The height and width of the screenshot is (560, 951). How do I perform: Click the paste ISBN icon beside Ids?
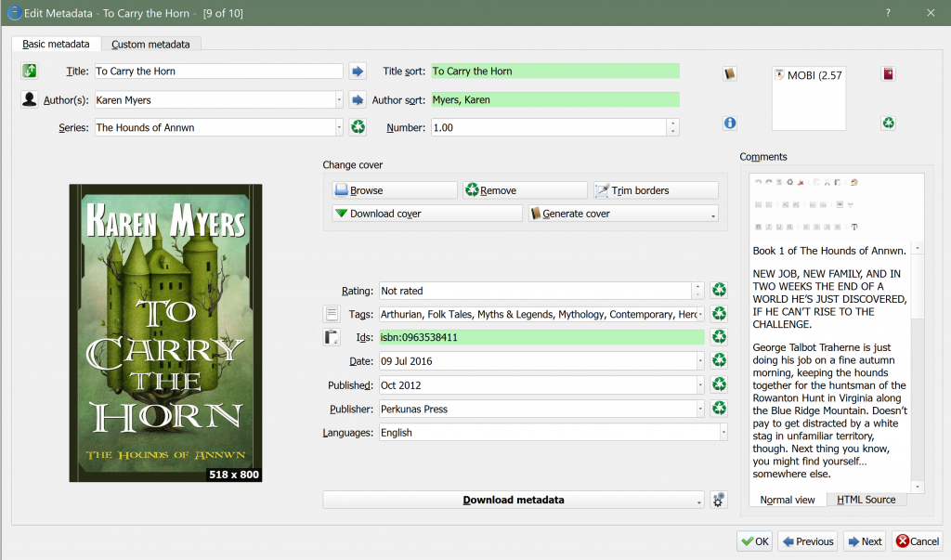(x=332, y=337)
